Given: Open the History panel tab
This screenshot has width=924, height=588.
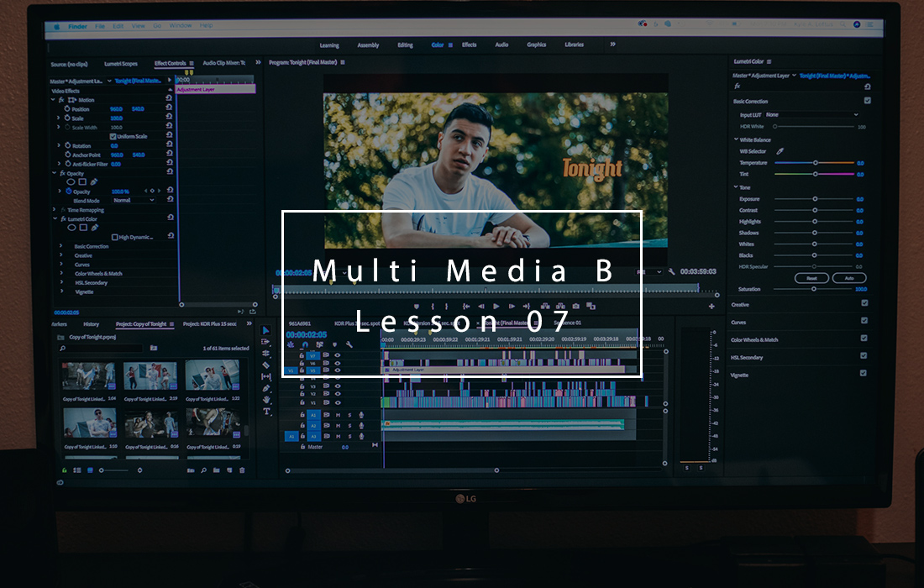Looking at the screenshot, I should tap(92, 324).
